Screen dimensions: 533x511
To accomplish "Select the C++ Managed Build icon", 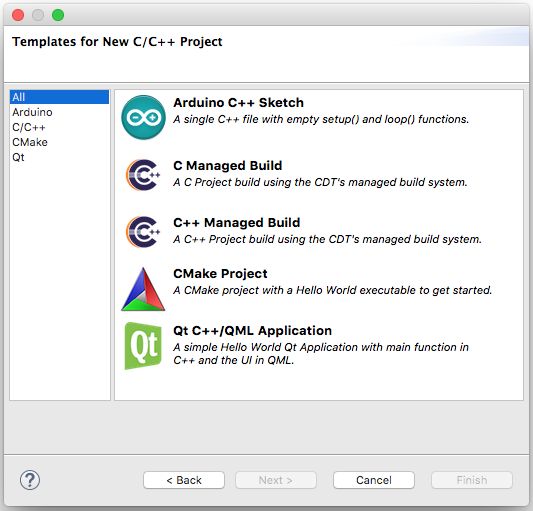I will [x=143, y=232].
